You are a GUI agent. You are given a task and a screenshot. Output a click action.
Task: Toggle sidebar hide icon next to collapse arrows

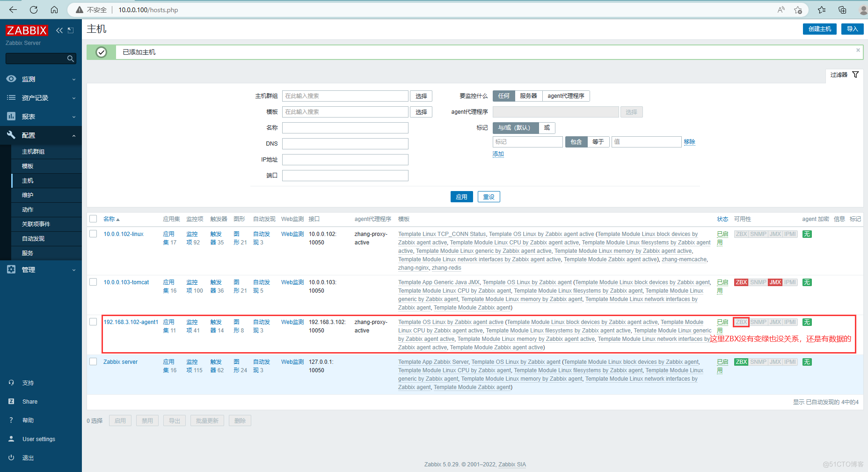tap(71, 30)
